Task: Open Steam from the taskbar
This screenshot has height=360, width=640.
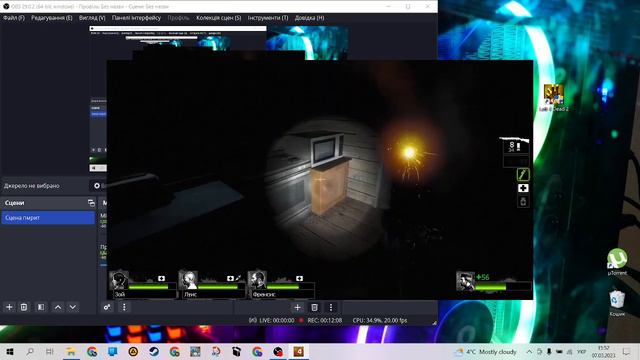Action: pyautogui.click(x=154, y=351)
